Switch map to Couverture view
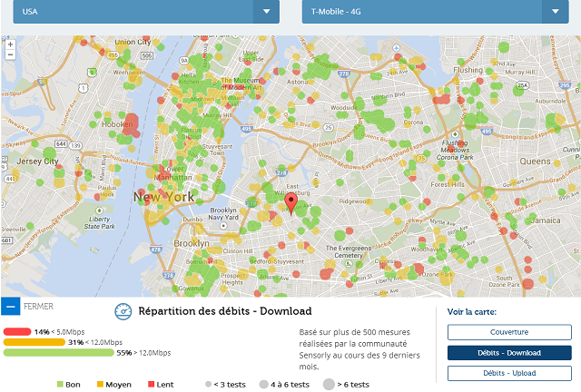 click(x=509, y=332)
